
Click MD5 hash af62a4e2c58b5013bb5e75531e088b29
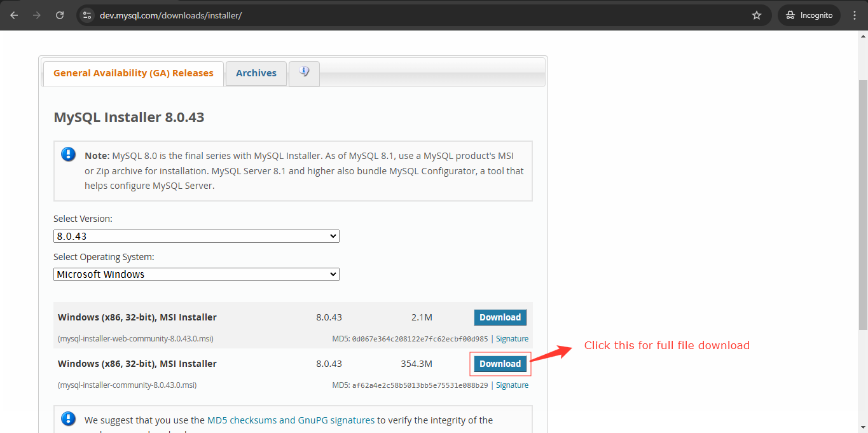tap(420, 385)
